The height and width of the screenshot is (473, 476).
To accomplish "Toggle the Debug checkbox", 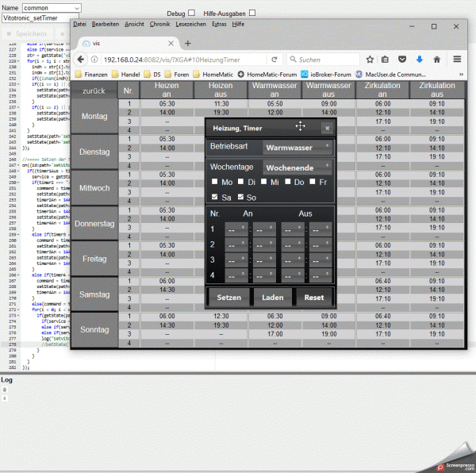I will pos(191,13).
